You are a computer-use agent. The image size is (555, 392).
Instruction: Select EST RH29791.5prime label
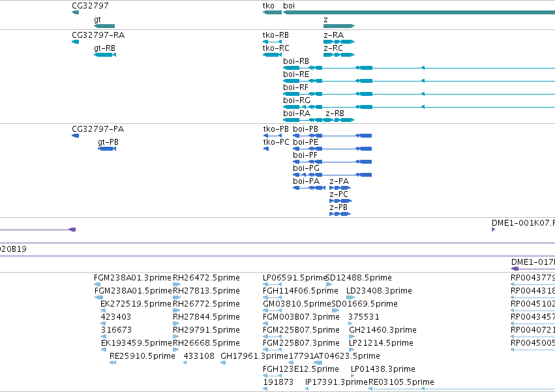(x=206, y=330)
